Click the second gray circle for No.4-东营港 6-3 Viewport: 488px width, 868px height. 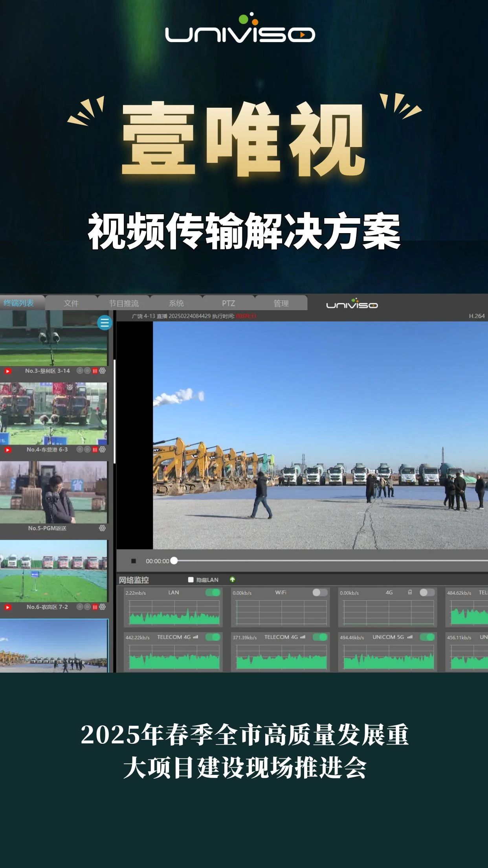87,449
